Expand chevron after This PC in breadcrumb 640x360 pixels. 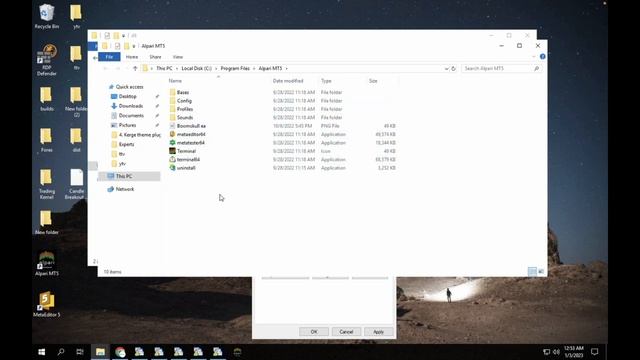(x=177, y=69)
